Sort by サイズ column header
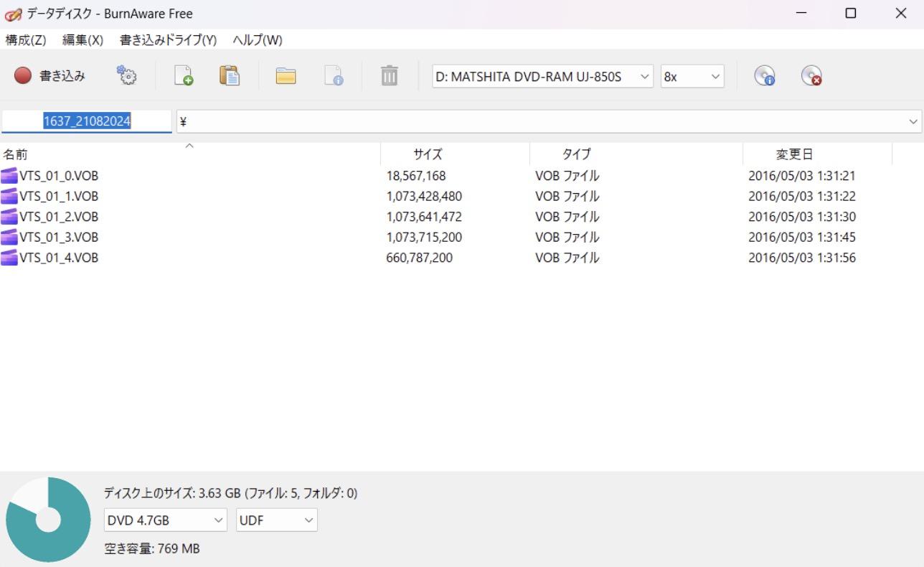Viewport: 924px width, 567px height. click(x=455, y=154)
